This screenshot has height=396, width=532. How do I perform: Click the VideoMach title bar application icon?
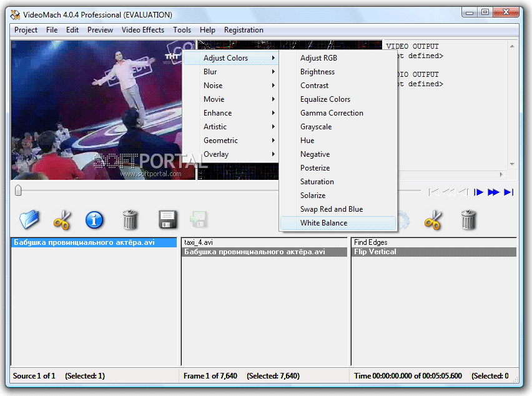tap(15, 14)
